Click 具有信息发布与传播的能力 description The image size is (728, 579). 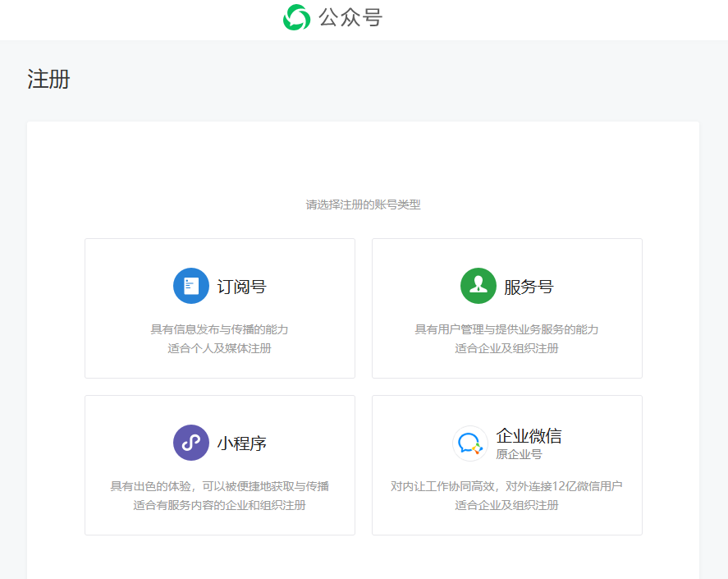click(x=219, y=329)
